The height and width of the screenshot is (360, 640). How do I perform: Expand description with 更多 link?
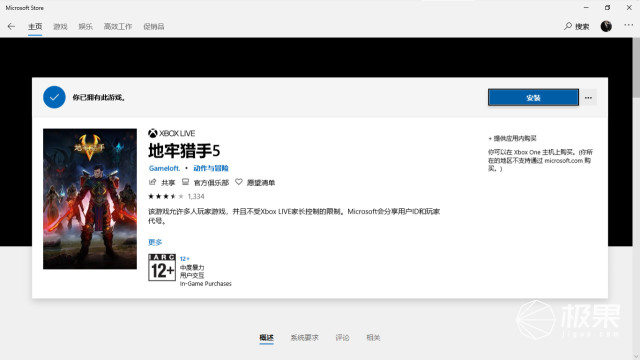(x=155, y=242)
